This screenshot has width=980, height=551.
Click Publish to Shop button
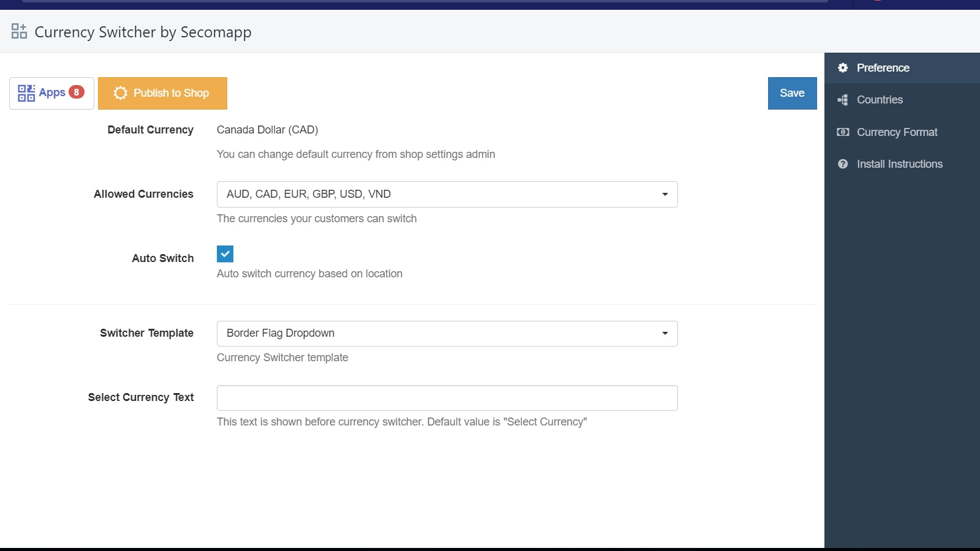point(162,93)
